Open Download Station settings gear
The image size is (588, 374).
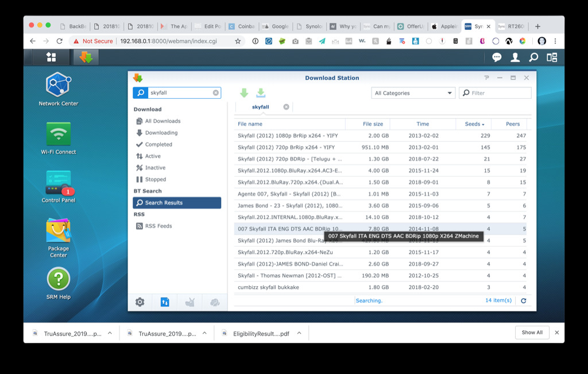click(140, 302)
